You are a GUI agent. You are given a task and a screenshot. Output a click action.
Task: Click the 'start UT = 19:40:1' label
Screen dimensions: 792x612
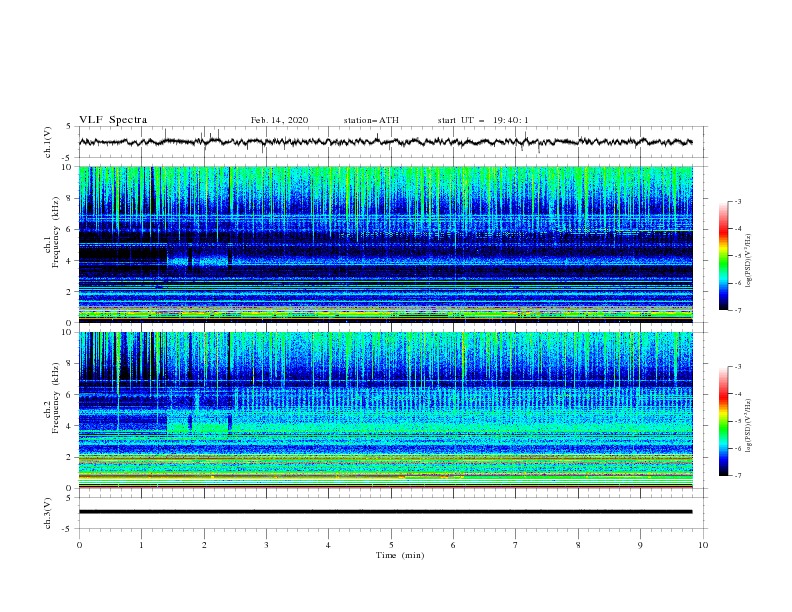pyautogui.click(x=483, y=120)
